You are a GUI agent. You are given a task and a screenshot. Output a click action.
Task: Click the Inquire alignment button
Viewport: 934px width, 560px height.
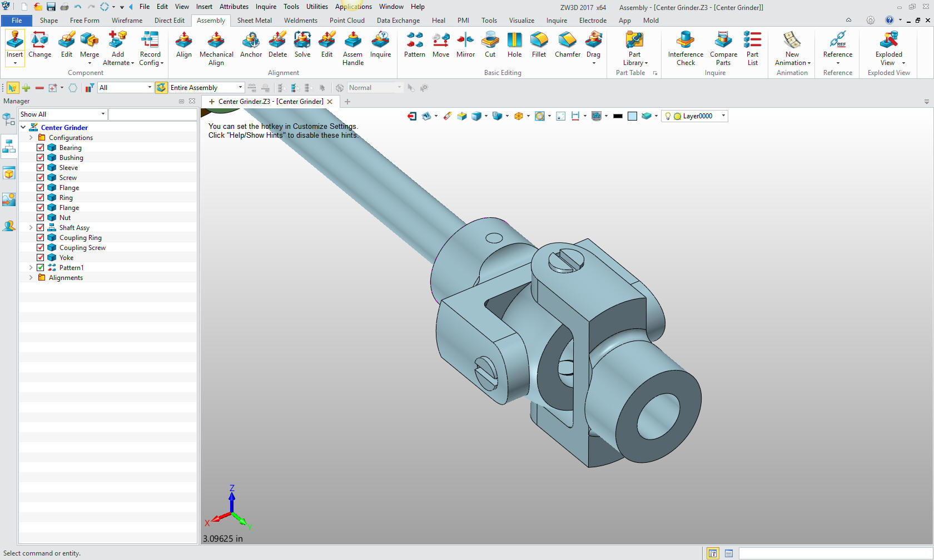380,44
